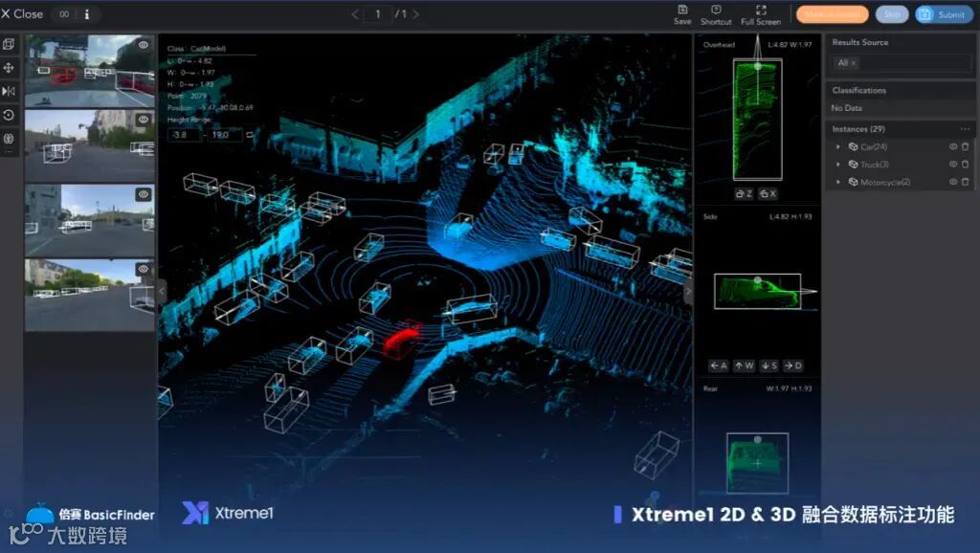Click height range minimum field -3.8
The height and width of the screenshot is (553, 980).
click(185, 134)
